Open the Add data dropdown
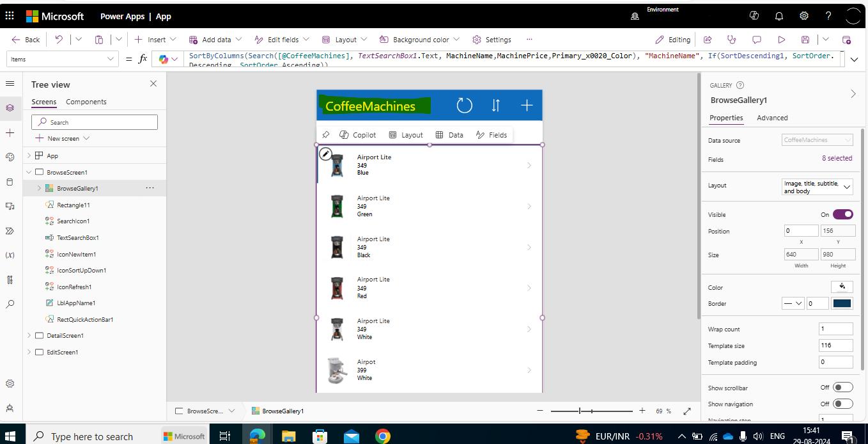This screenshot has width=868, height=444. tap(215, 40)
